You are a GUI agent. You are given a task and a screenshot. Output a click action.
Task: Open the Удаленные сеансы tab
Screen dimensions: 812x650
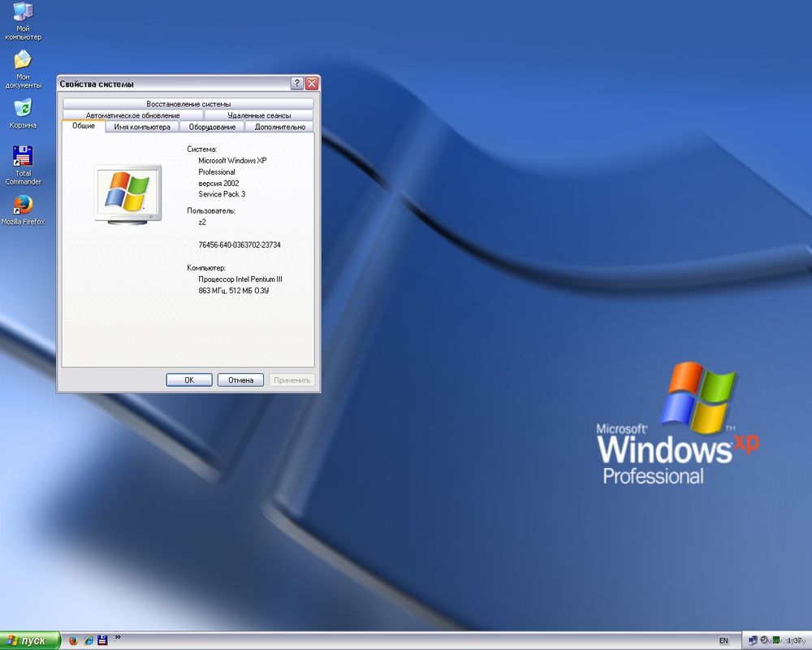(259, 115)
